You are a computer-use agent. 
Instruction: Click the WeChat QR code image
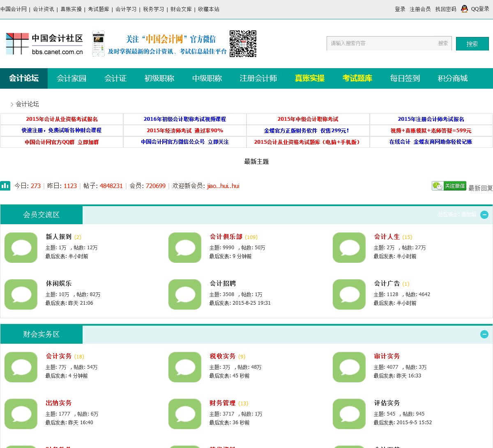point(243,44)
